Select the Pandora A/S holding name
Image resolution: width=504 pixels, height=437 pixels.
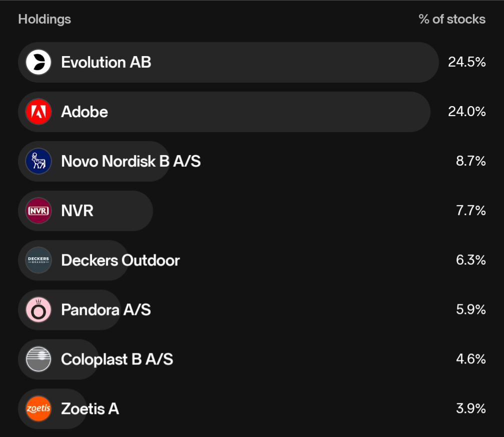(x=106, y=310)
